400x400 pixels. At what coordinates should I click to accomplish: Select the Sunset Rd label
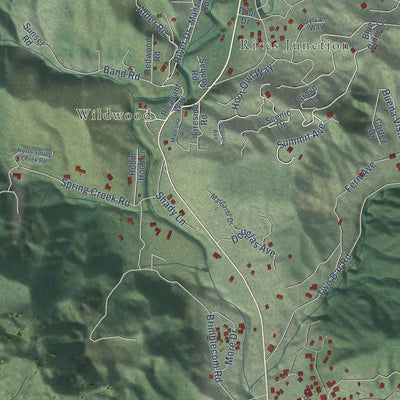(x=32, y=36)
